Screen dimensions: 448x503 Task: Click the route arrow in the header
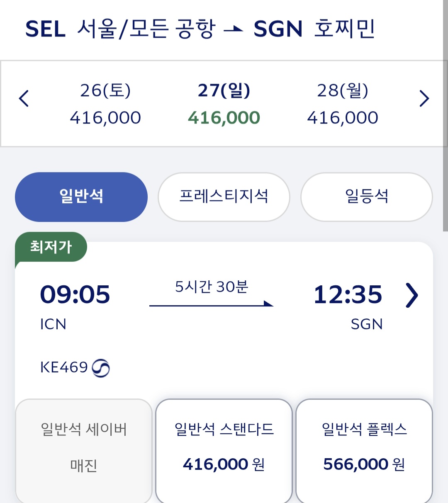coord(234,29)
